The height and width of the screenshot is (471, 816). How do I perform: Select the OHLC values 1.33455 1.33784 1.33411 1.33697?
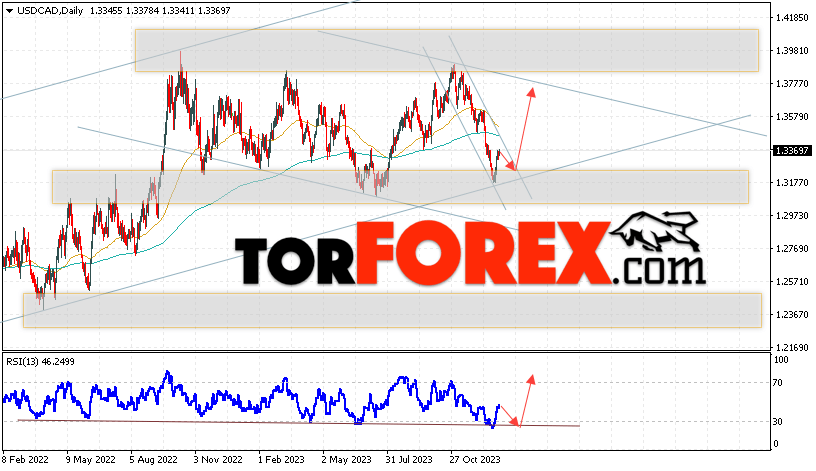pyautogui.click(x=160, y=10)
